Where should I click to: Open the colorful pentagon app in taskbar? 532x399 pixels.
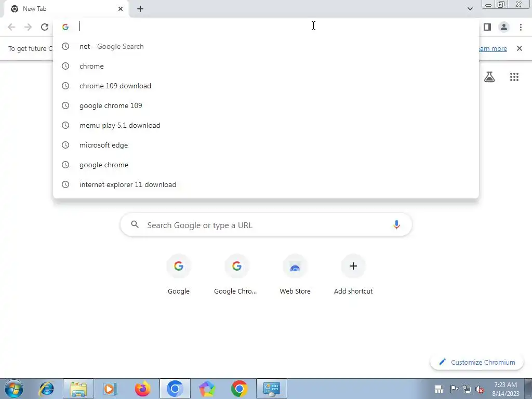(x=207, y=389)
